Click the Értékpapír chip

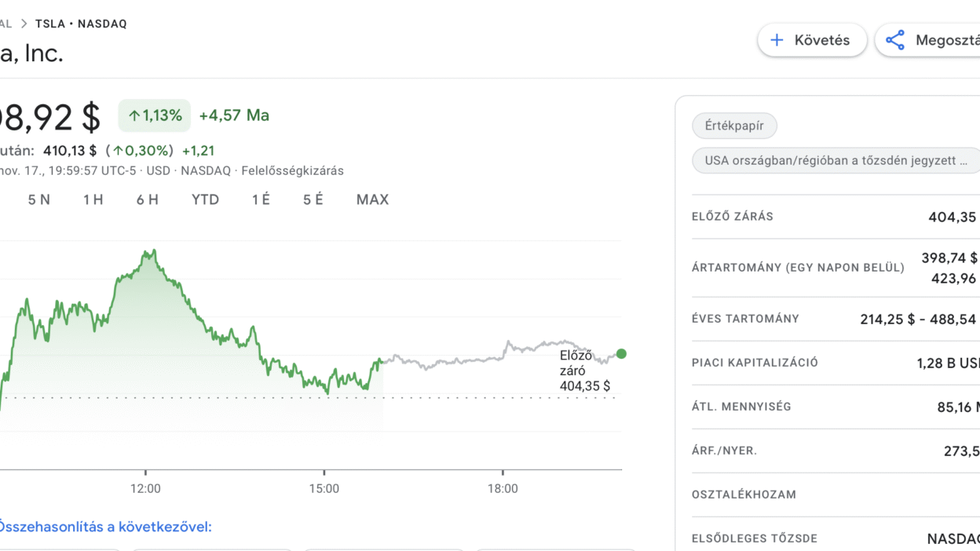click(x=734, y=126)
